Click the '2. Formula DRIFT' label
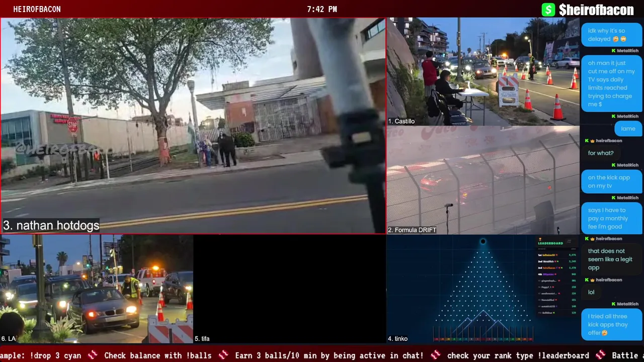The width and height of the screenshot is (644, 362). [412, 230]
